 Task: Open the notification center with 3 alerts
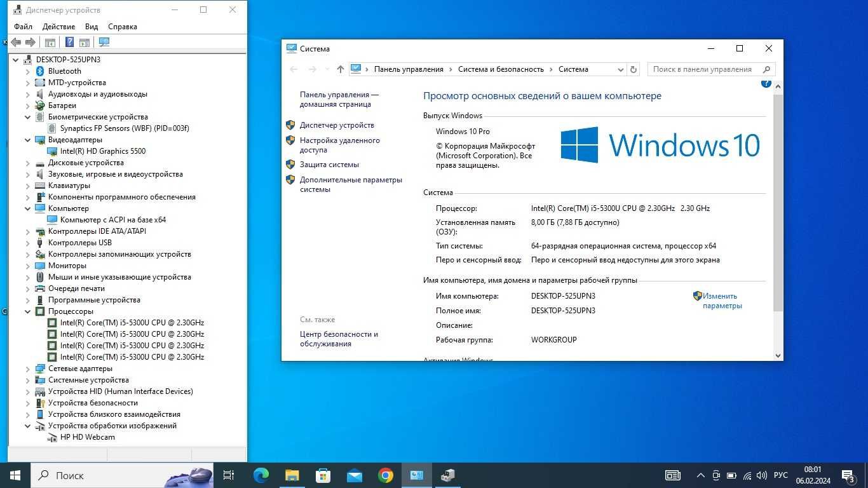(848, 475)
